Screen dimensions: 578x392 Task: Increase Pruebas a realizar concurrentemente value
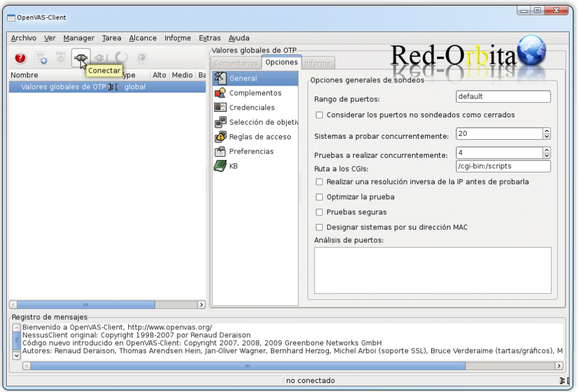[546, 150]
